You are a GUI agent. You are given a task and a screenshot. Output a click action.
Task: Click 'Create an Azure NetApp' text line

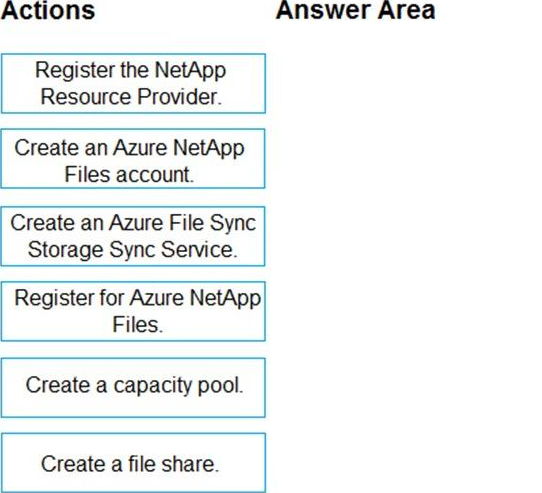129,148
